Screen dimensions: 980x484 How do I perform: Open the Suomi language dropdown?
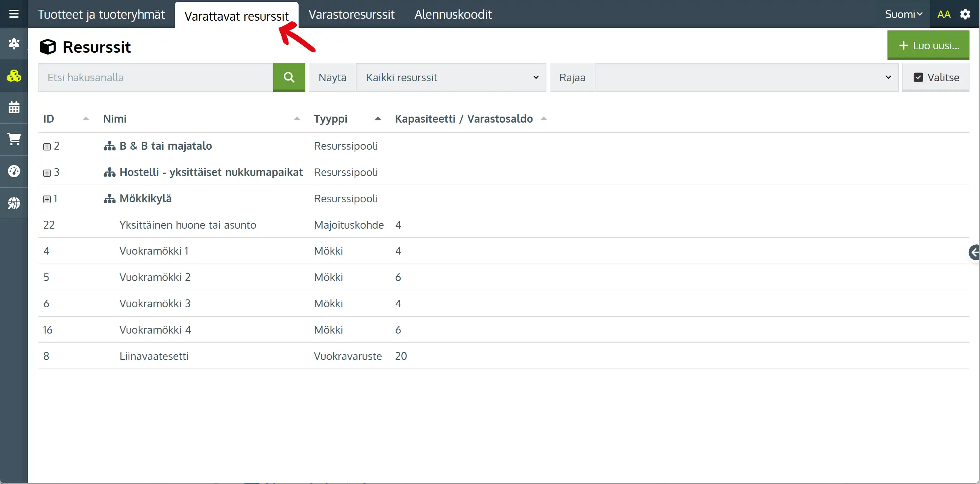click(904, 14)
